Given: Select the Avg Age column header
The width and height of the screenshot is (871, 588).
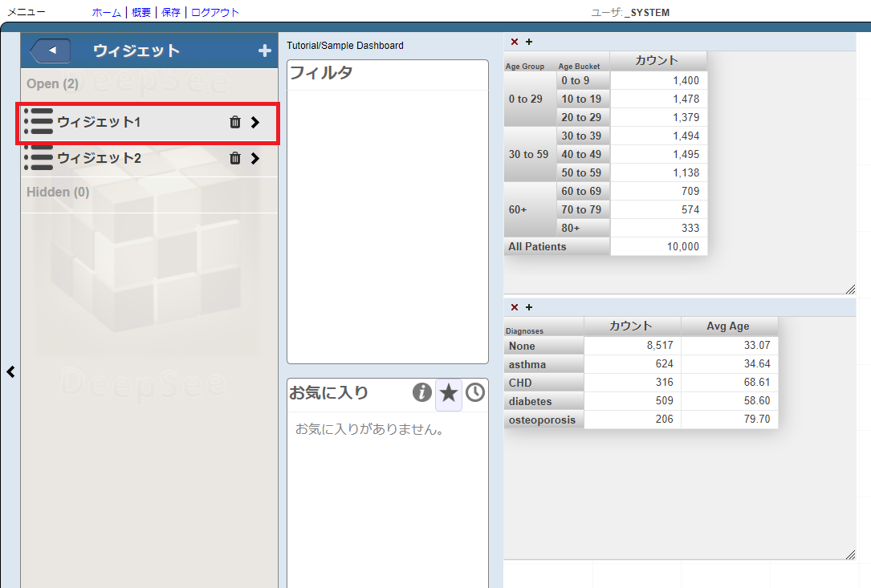Looking at the screenshot, I should pyautogui.click(x=728, y=326).
